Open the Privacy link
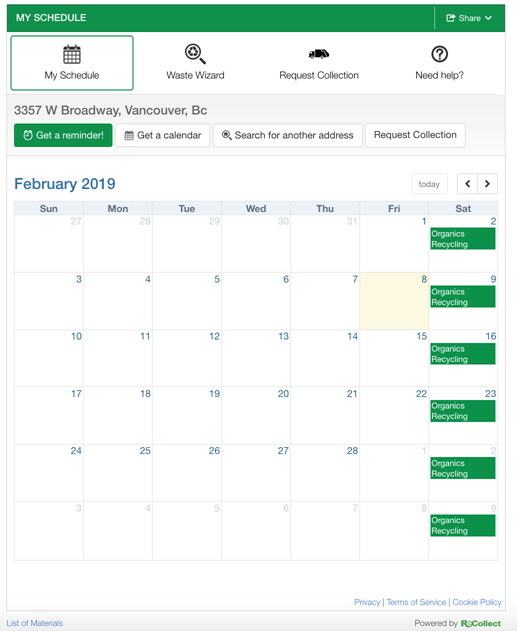Image resolution: width=517 pixels, height=631 pixels. [x=367, y=602]
